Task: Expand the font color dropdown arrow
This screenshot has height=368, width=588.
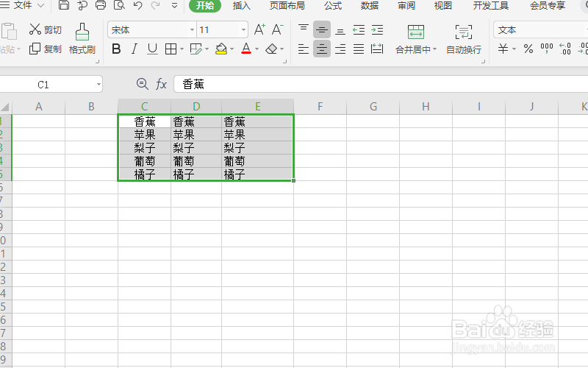Action: (257, 49)
